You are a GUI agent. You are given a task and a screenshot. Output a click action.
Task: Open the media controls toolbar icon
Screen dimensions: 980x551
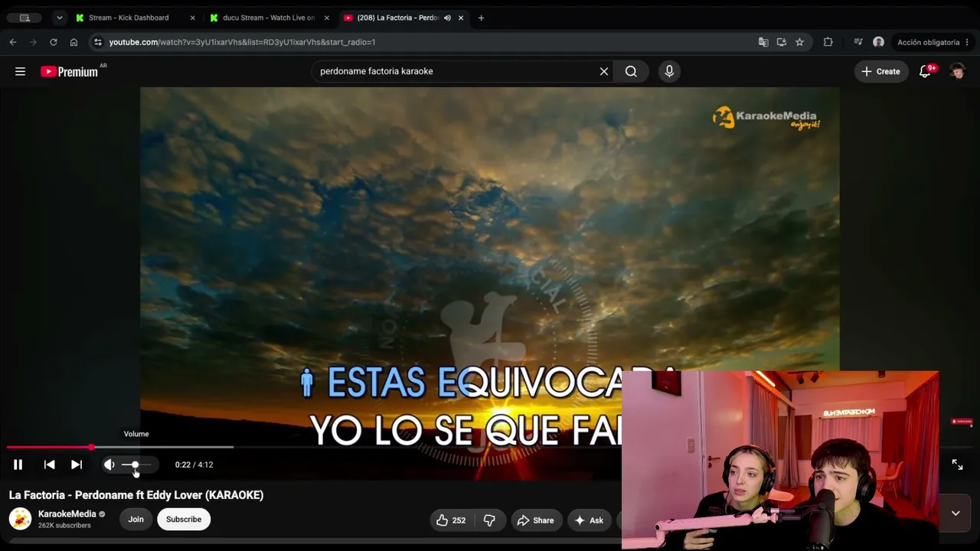coord(857,42)
